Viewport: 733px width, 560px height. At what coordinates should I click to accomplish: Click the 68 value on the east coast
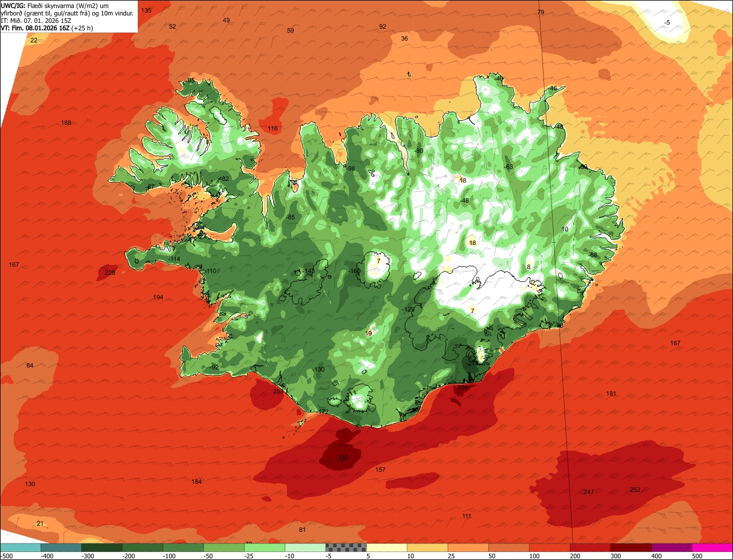(x=593, y=255)
